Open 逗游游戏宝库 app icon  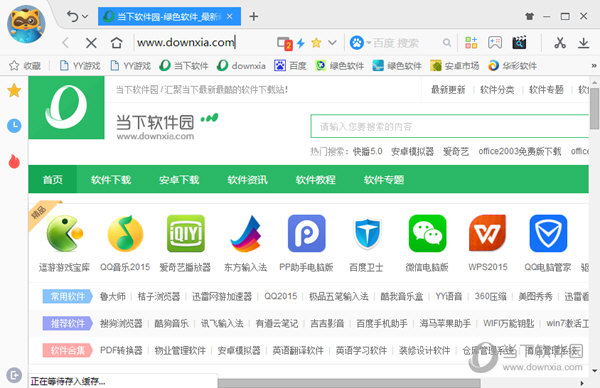tap(64, 233)
